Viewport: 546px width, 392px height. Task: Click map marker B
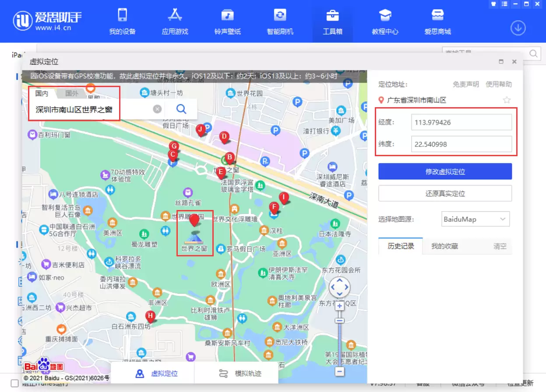229,158
